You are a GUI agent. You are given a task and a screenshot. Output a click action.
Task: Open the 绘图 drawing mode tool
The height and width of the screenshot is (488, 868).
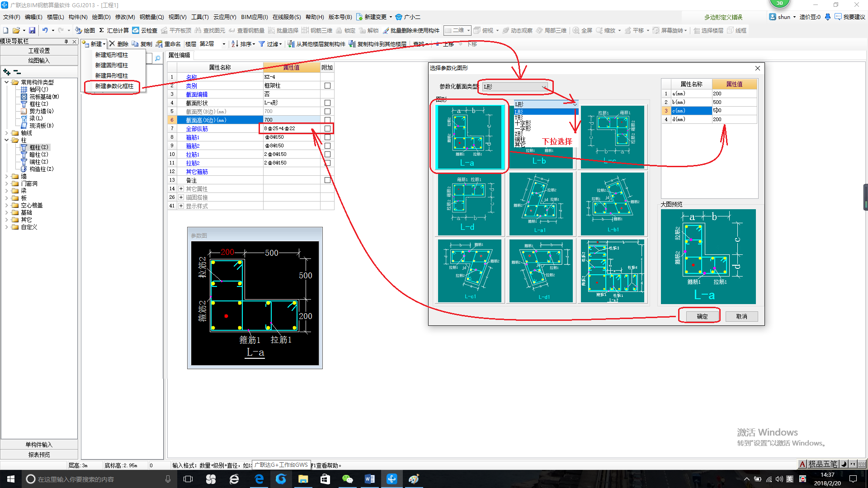pos(85,30)
